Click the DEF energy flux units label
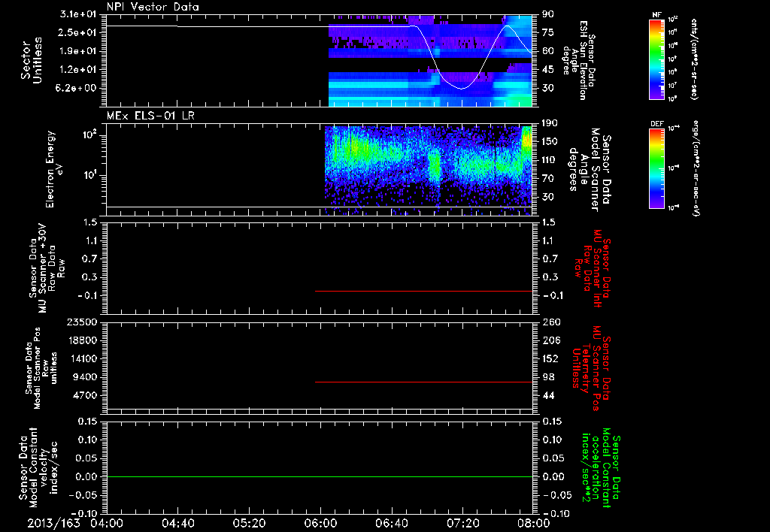 coord(697,168)
